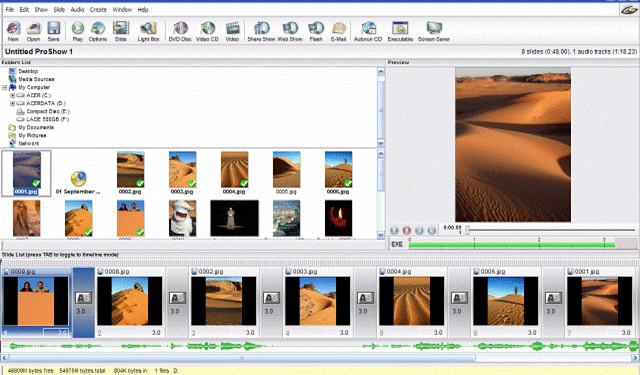Image resolution: width=640 pixels, height=375 pixels.
Task: Open the Create menu
Action: pos(98,9)
